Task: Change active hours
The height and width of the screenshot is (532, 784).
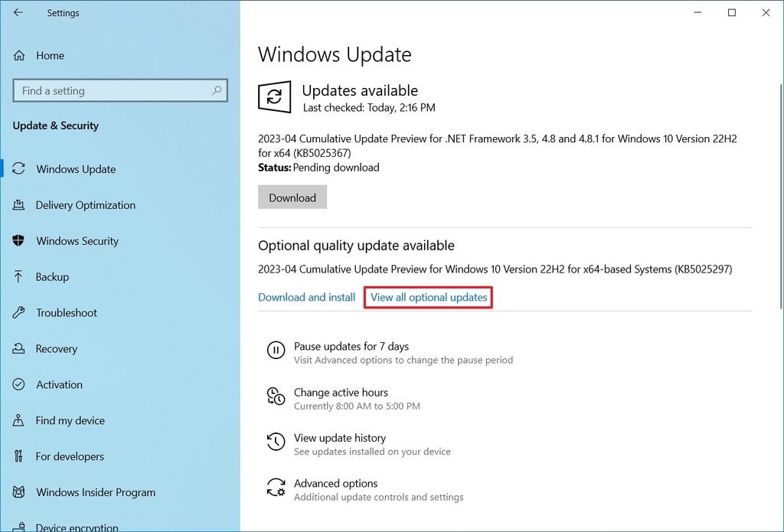Action: point(341,392)
